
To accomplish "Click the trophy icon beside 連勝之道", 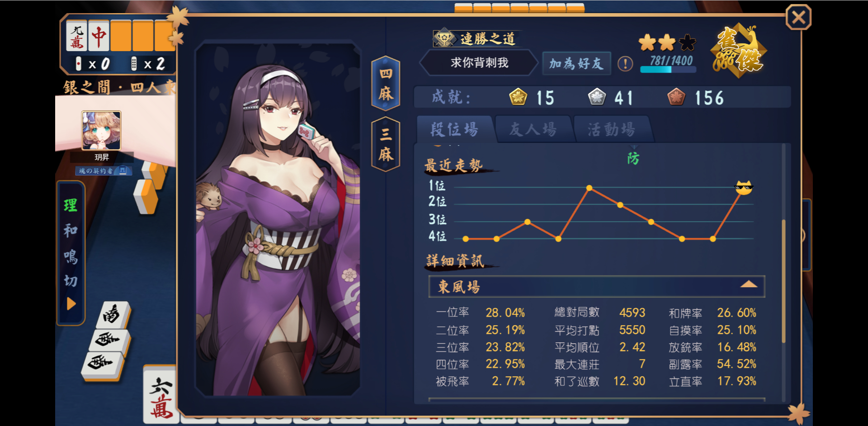I will point(444,38).
